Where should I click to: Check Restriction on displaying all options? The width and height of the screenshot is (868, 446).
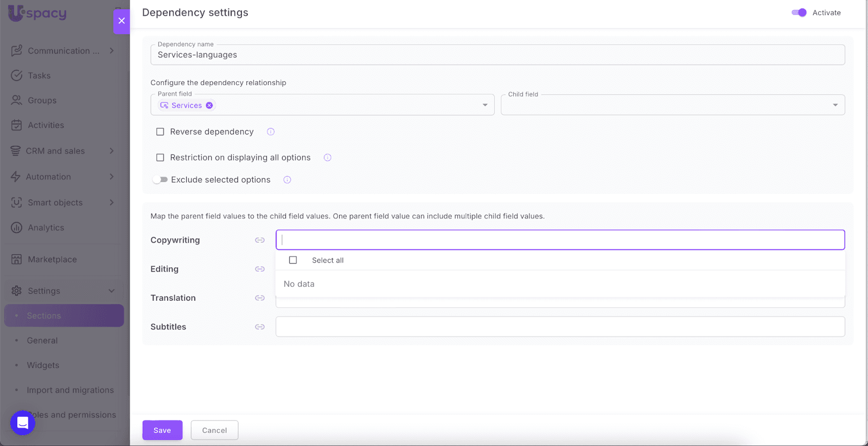coord(160,158)
